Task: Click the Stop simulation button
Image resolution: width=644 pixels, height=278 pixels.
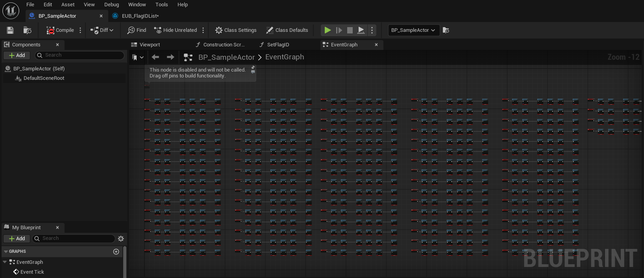Action: coord(350,30)
